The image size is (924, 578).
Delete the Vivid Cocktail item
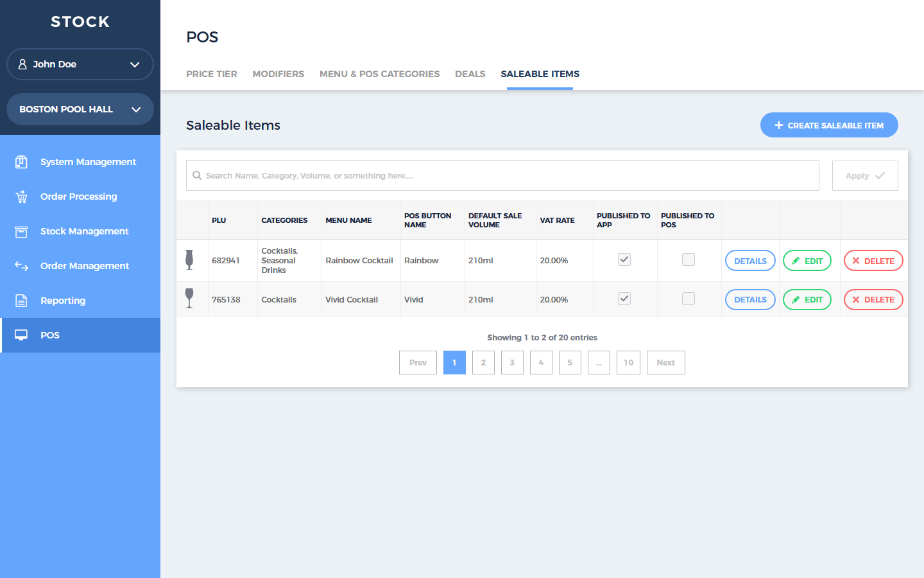(x=873, y=300)
